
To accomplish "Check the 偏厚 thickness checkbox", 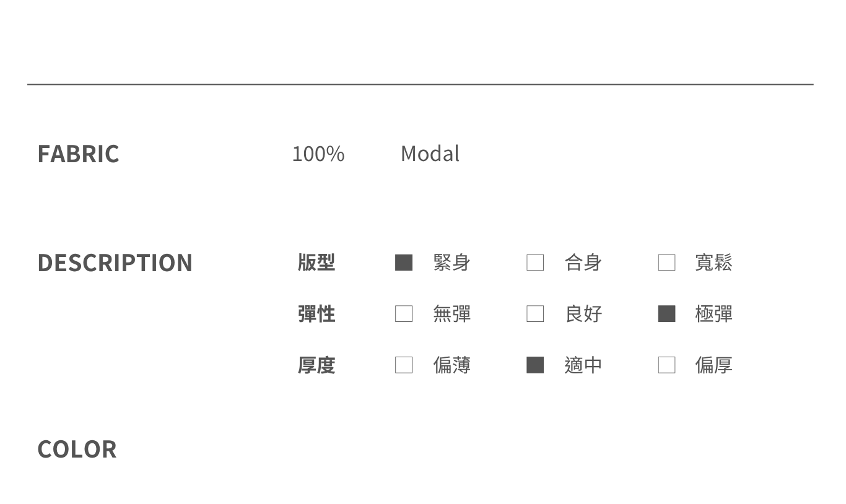I will [666, 365].
